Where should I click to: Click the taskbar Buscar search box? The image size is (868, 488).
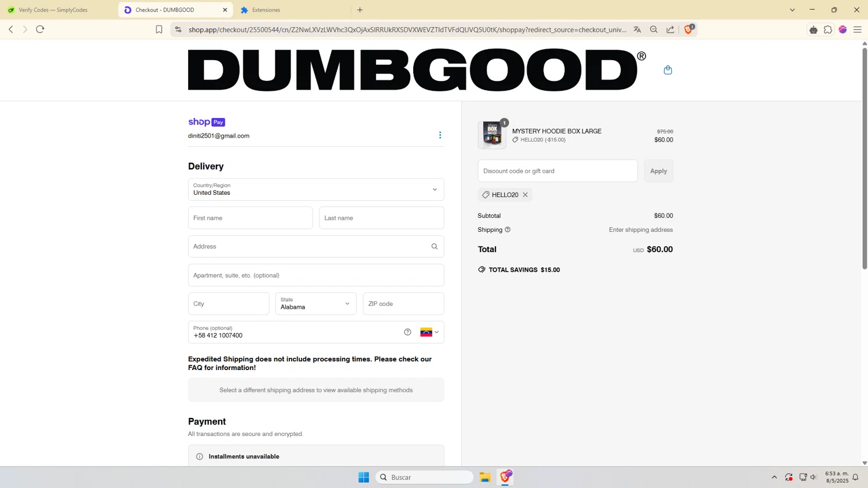coord(425,477)
